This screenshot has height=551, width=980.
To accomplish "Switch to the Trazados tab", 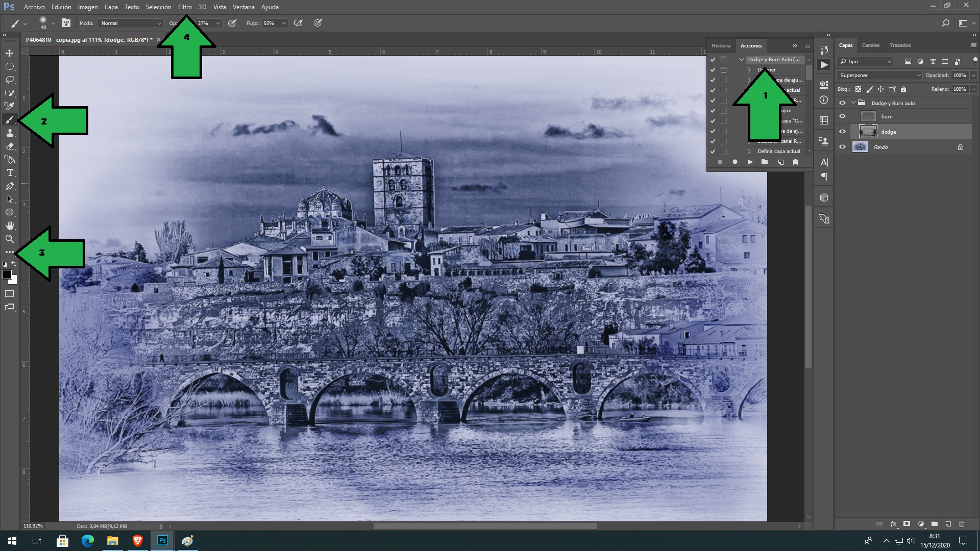I will click(x=900, y=45).
